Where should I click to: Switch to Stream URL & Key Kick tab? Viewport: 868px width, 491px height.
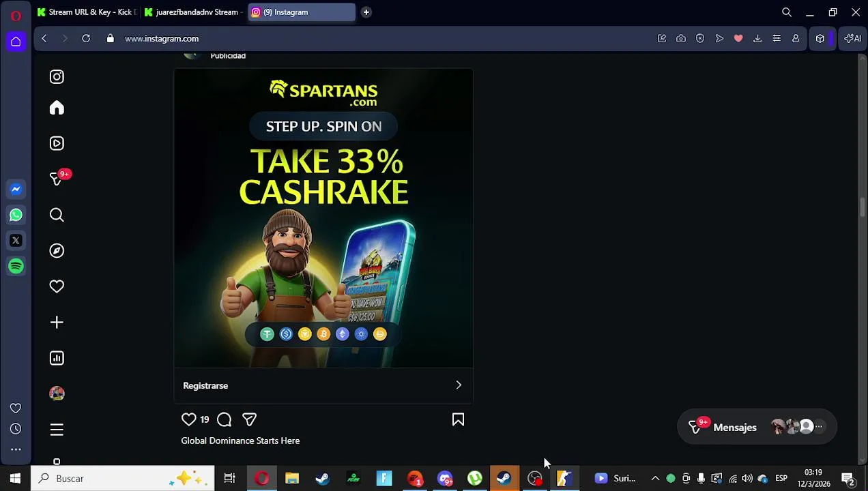coord(87,12)
